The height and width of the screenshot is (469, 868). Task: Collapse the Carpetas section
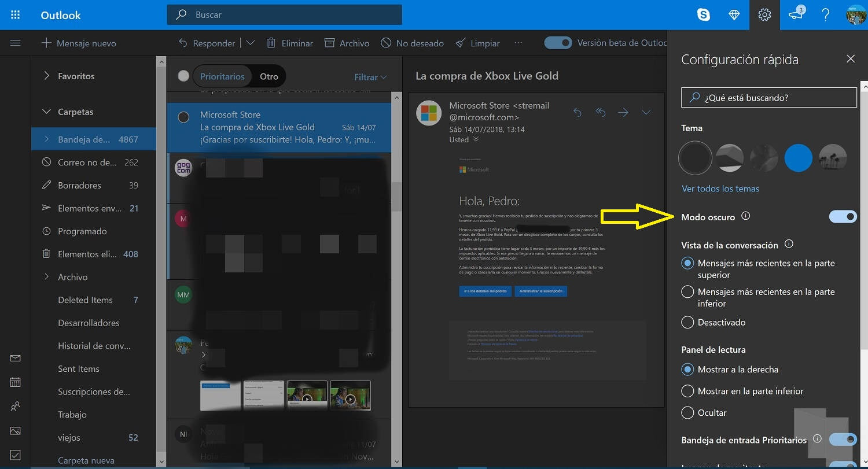tap(47, 112)
